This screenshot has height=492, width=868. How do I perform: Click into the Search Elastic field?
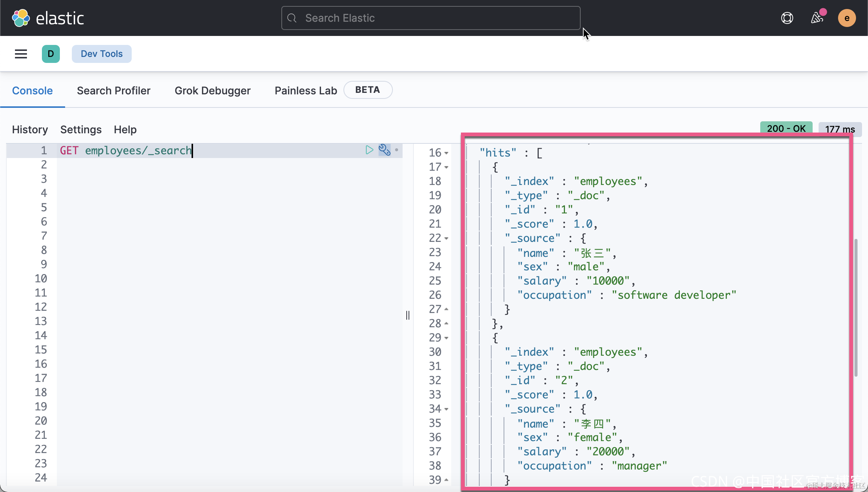point(430,18)
